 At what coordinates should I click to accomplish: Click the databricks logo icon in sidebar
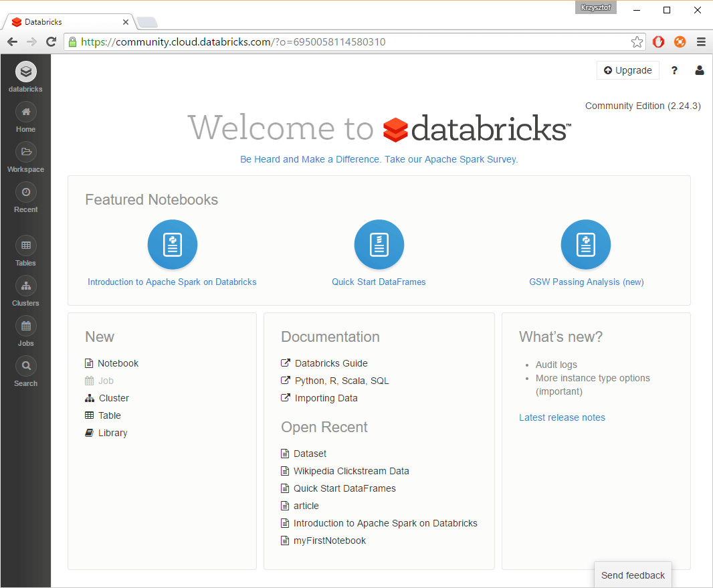(x=26, y=72)
